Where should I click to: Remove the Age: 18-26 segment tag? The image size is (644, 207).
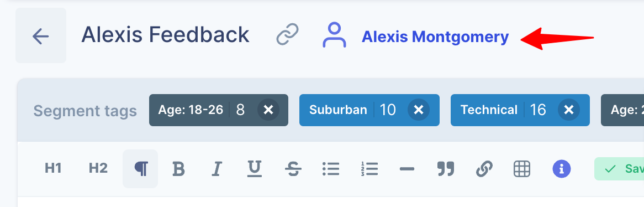(x=268, y=110)
